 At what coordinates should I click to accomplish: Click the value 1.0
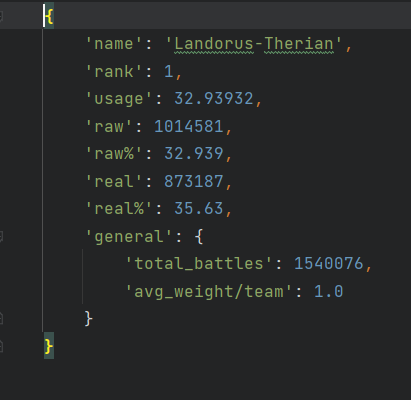(329, 291)
